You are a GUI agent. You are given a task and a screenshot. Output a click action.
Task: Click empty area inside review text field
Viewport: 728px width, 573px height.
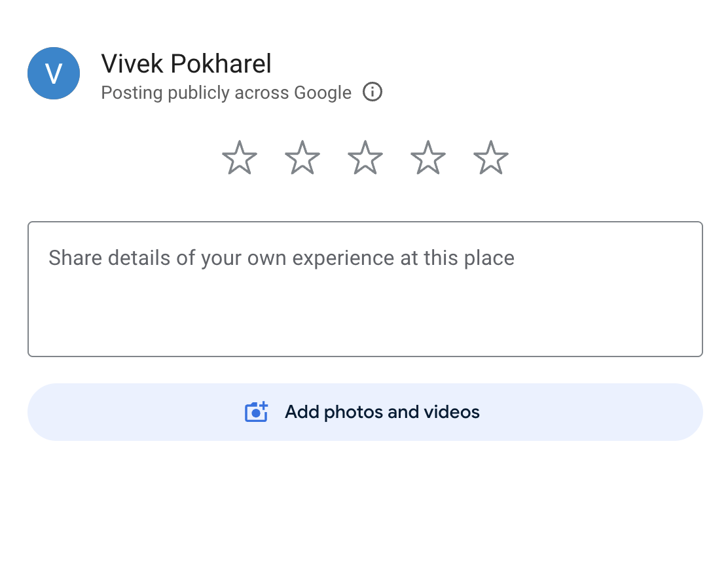point(365,321)
